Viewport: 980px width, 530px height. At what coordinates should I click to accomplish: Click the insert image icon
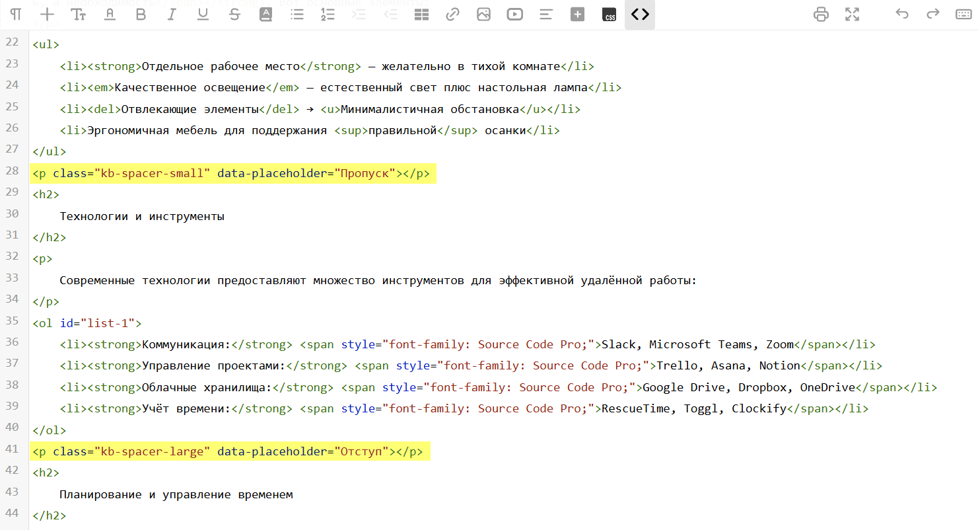pos(483,15)
